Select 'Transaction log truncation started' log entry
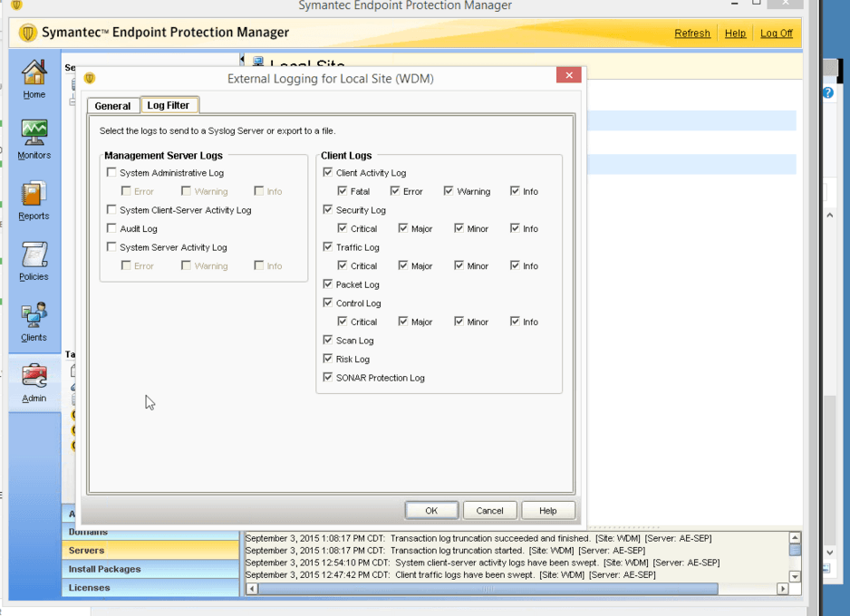 pyautogui.click(x=445, y=551)
